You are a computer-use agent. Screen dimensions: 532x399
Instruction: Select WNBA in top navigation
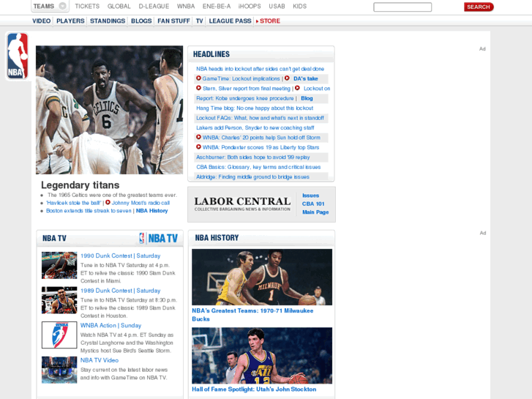pos(186,6)
